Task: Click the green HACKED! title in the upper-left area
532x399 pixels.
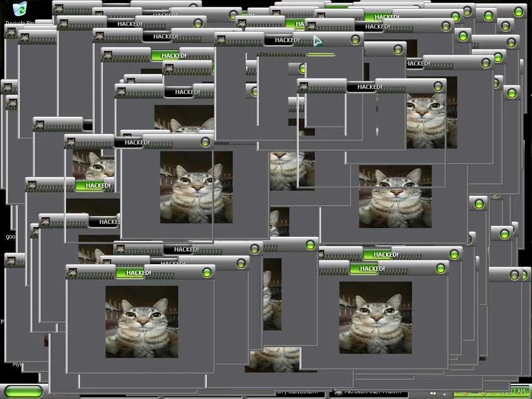Action: point(174,56)
